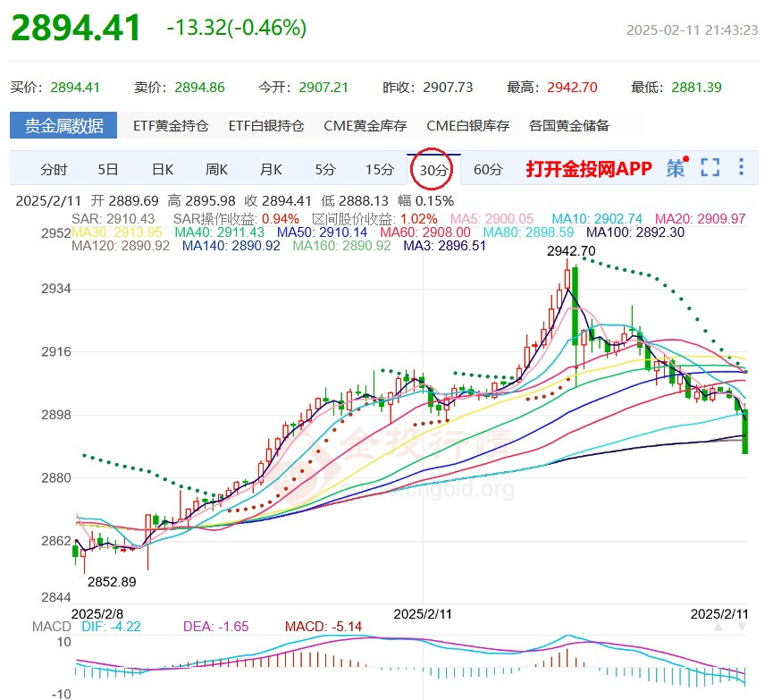Click the MA140: 2890.92 legend

(x=231, y=246)
